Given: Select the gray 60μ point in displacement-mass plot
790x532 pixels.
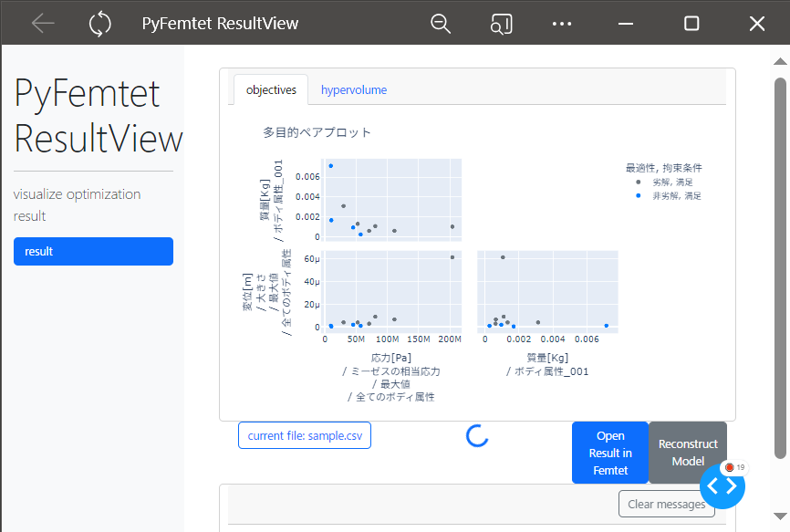Looking at the screenshot, I should (503, 257).
